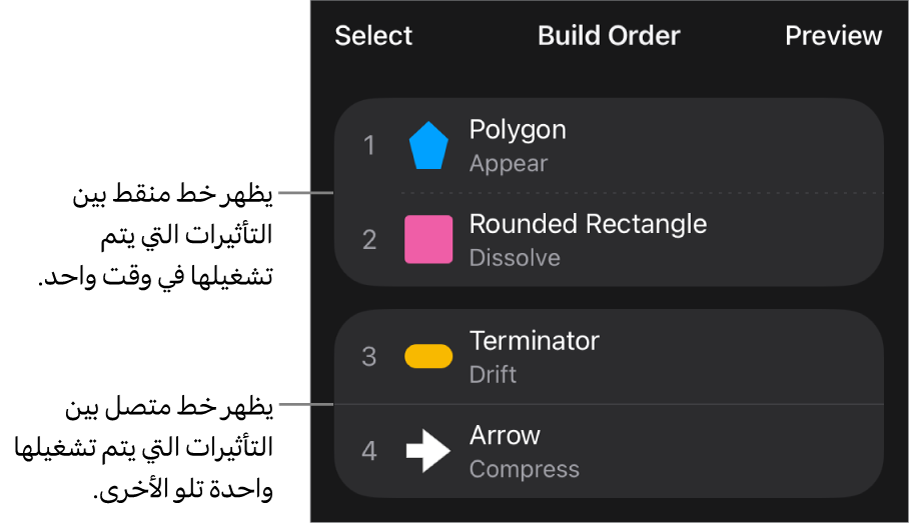Click the pink Rounded Rectangle icon
Image resolution: width=910 pixels, height=523 pixels.
click(x=428, y=240)
